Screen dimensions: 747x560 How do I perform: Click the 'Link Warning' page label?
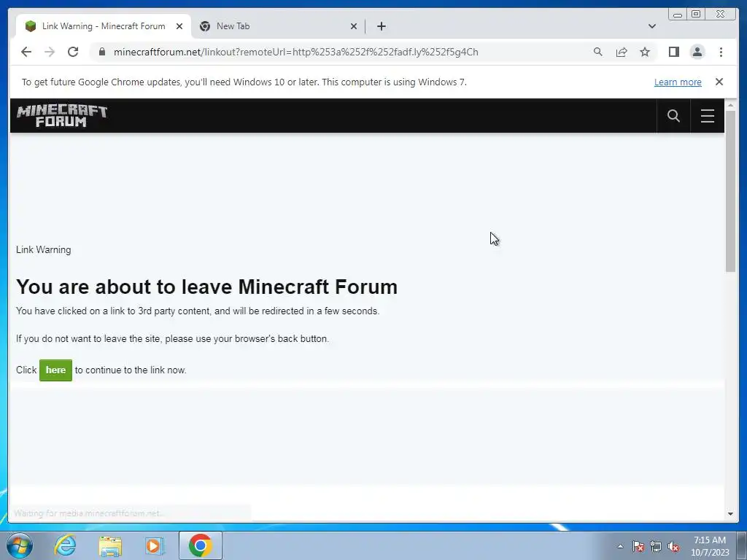[43, 249]
